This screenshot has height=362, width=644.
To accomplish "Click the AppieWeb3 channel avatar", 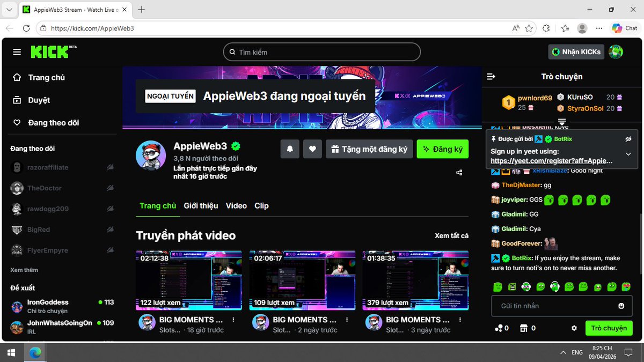I will (x=151, y=156).
